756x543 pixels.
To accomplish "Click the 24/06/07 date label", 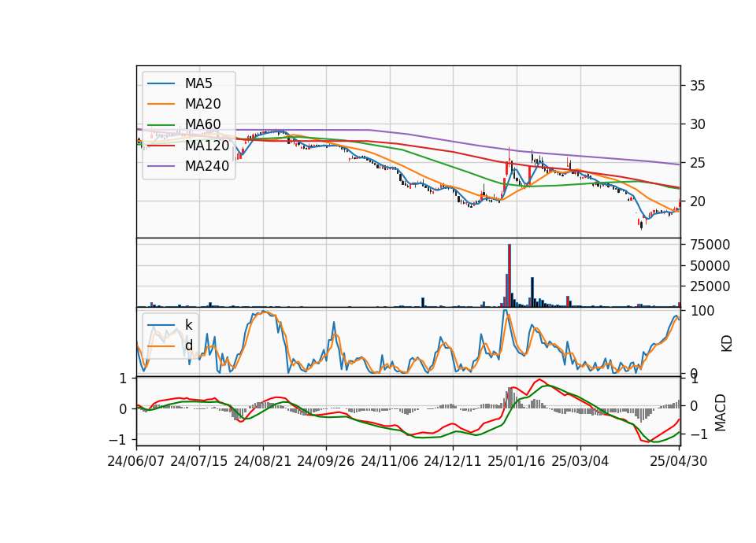I will [136, 461].
